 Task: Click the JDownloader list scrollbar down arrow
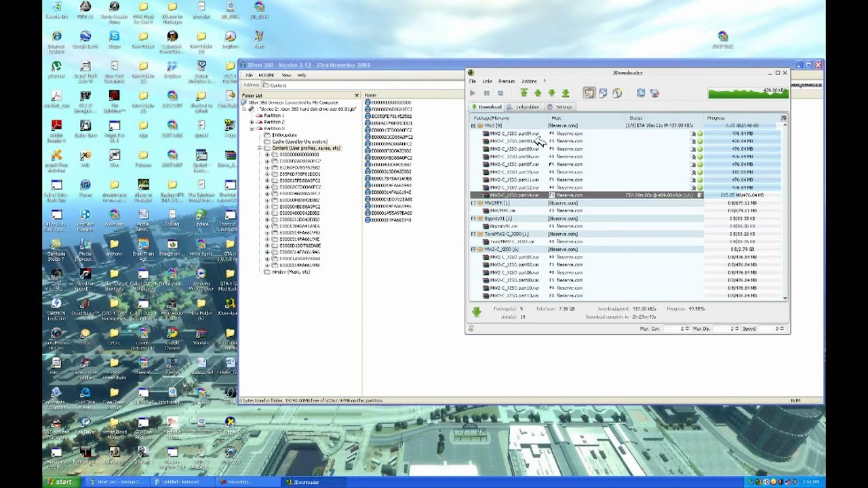785,298
